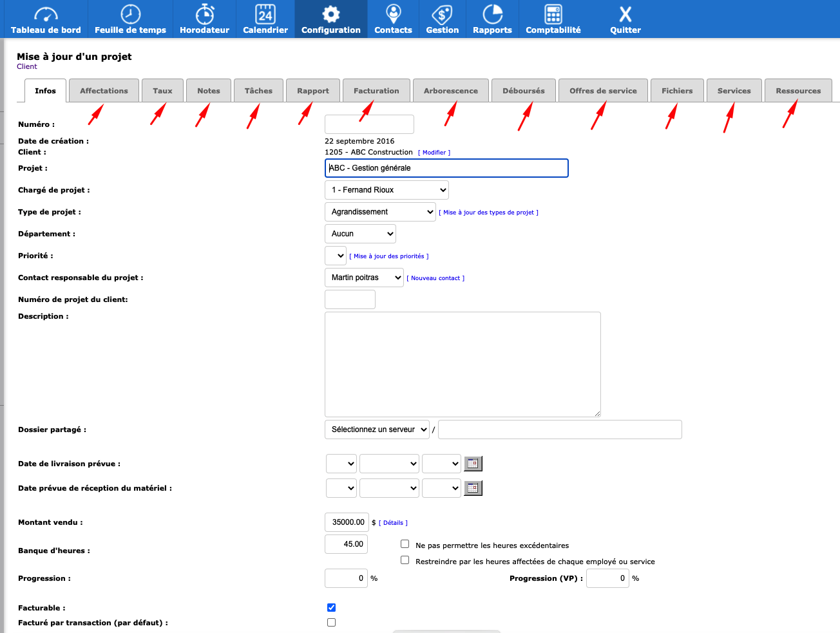
Task: Open the Comptabilité calculator icon
Action: tap(553, 13)
